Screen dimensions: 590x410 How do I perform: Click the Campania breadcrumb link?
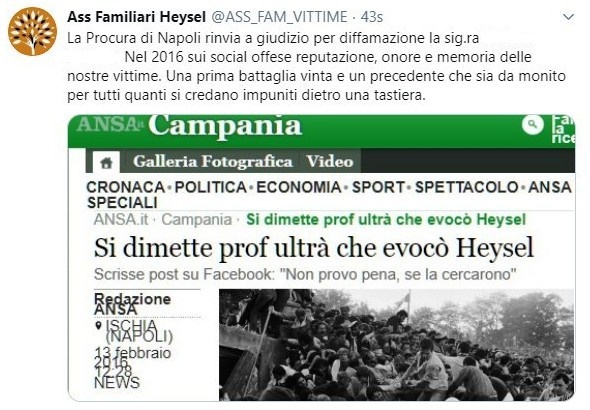coord(196,220)
